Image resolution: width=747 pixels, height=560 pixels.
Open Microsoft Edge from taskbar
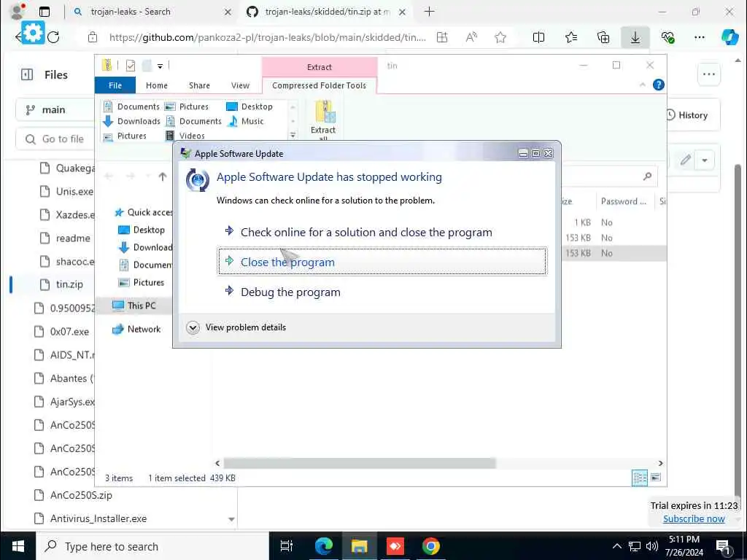[323, 546]
